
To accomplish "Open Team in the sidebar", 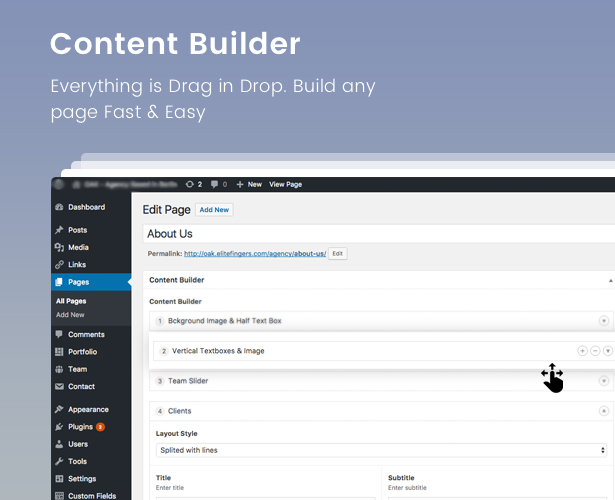I will 78,369.
